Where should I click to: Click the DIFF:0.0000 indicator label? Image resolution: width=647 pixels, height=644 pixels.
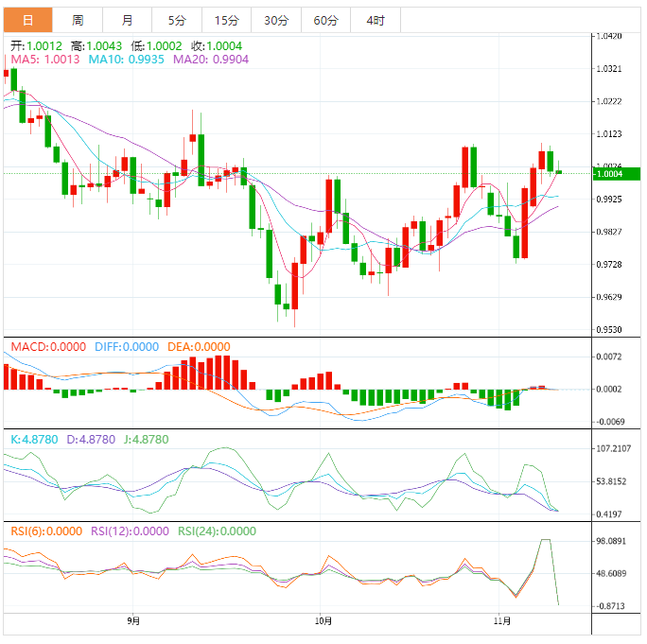[127, 347]
